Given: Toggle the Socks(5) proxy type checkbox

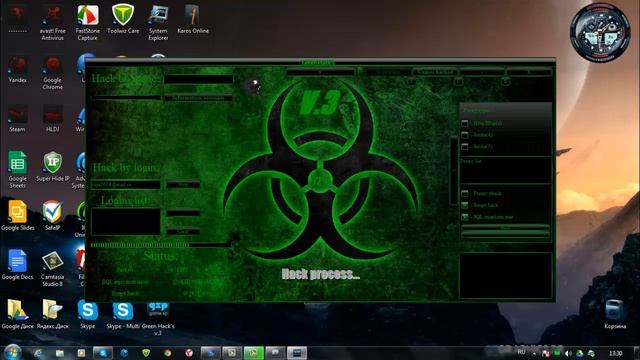Looking at the screenshot, I should 464,147.
